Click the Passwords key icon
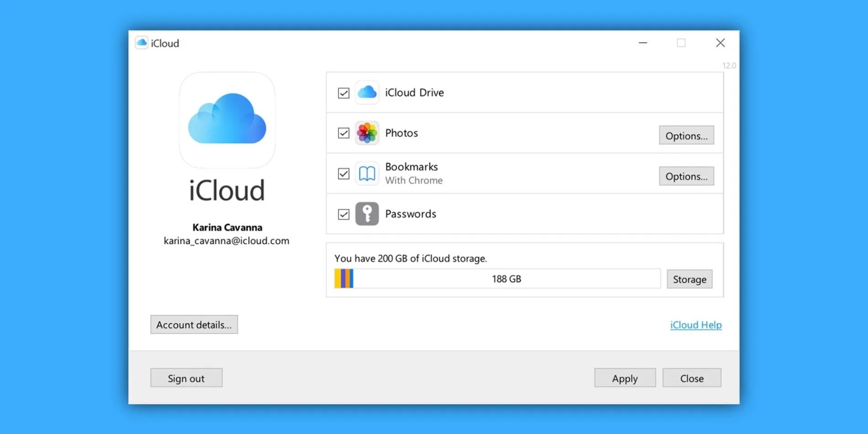868x434 pixels. click(367, 214)
